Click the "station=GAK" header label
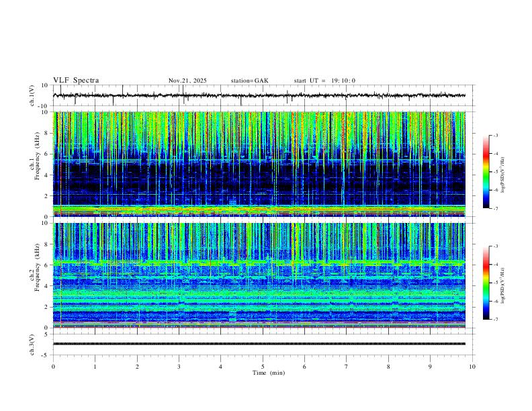The height and width of the screenshot is (411, 532). point(249,81)
